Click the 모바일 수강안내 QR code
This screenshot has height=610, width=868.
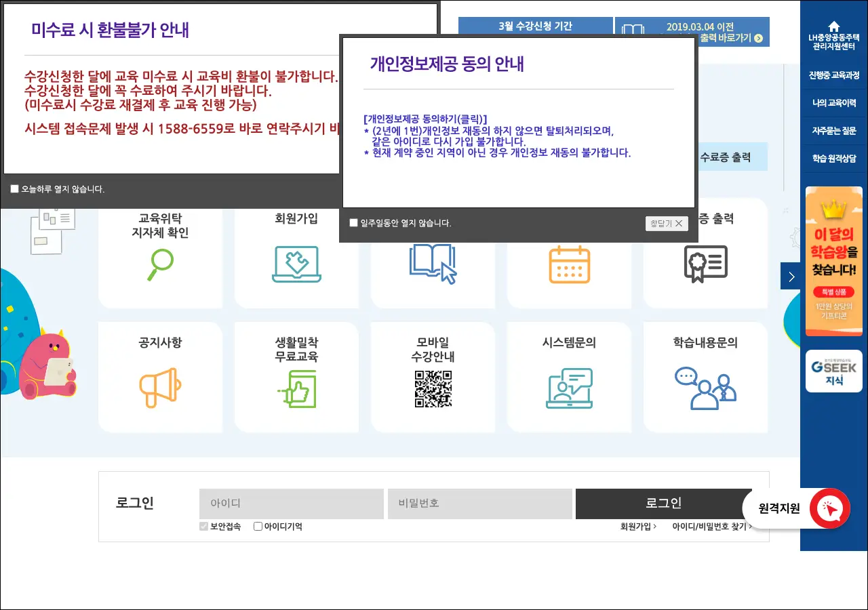pos(433,388)
